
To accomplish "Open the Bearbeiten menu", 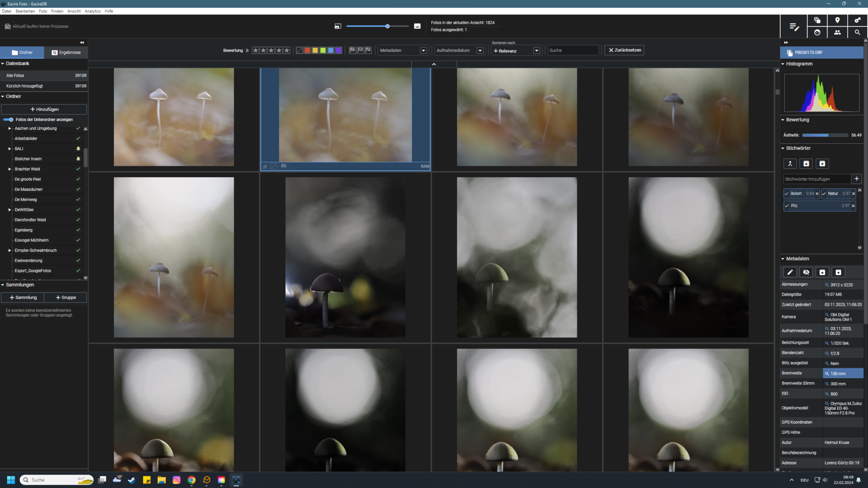I will (25, 11).
